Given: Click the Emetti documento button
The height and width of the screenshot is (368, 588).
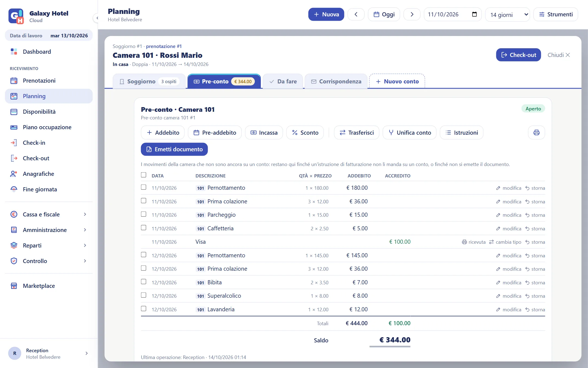Looking at the screenshot, I should click(x=174, y=149).
